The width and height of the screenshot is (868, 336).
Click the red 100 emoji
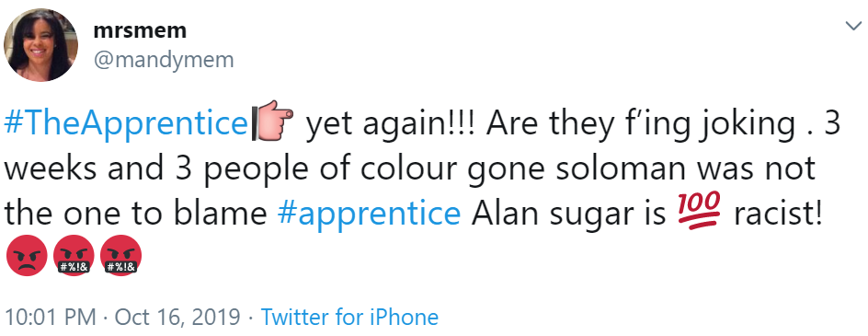click(x=699, y=210)
